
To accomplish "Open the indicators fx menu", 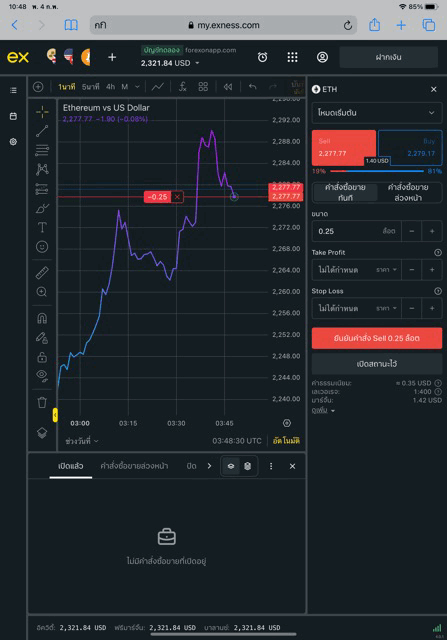I will pyautogui.click(x=183, y=87).
